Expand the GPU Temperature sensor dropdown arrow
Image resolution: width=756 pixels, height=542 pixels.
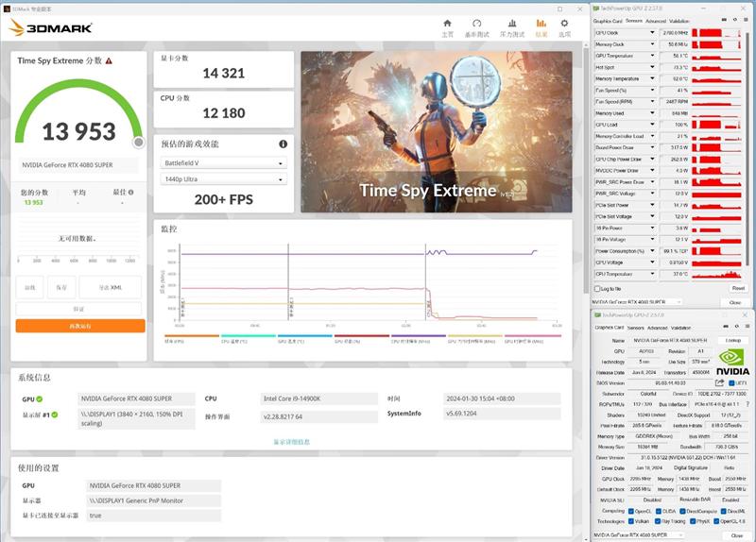pyautogui.click(x=652, y=56)
